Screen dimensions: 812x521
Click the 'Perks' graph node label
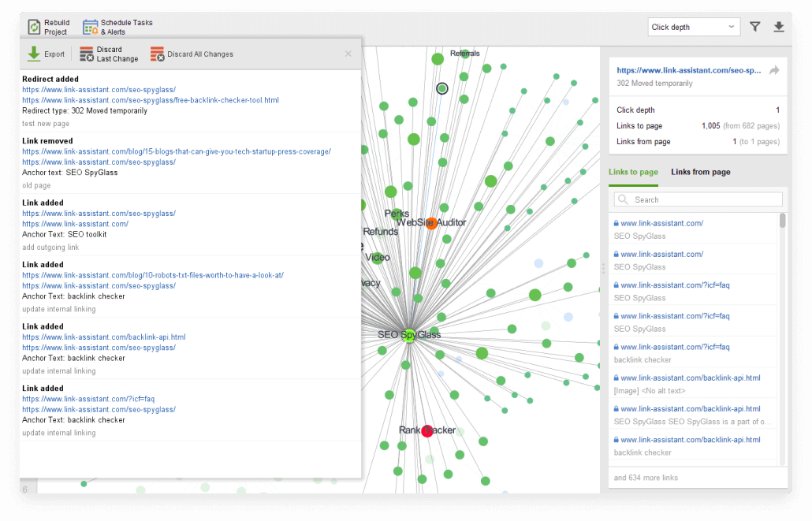[397, 214]
